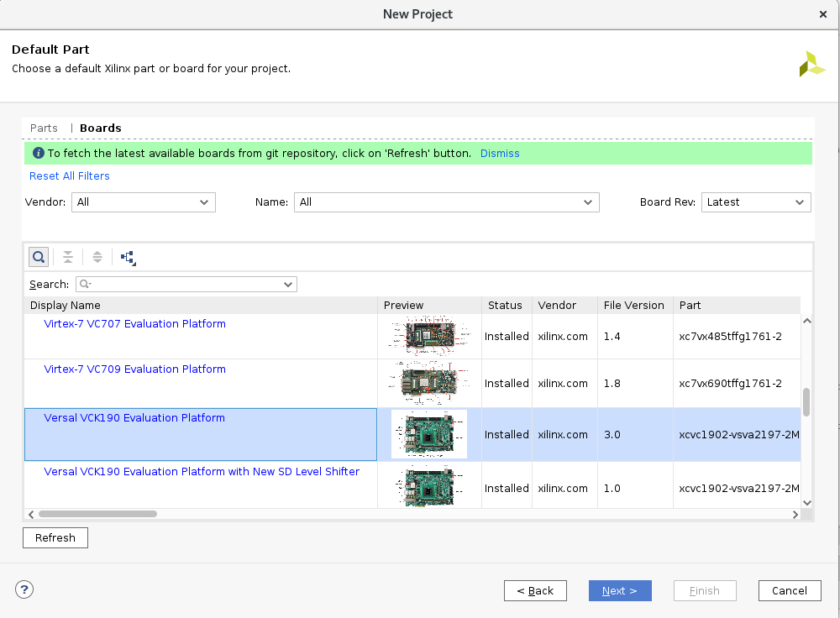
Task: Select the Boards tab
Action: click(101, 128)
